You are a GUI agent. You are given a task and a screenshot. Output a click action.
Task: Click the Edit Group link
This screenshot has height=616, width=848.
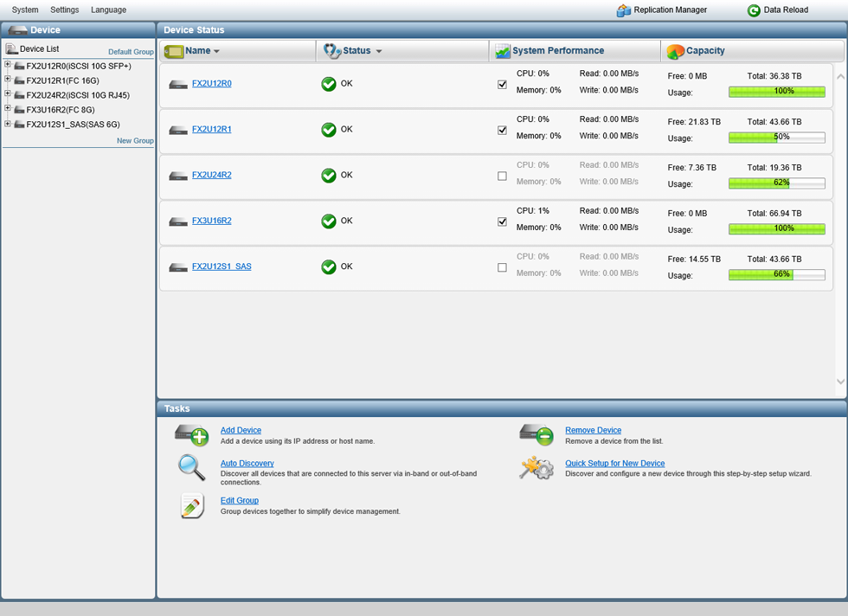(x=240, y=500)
